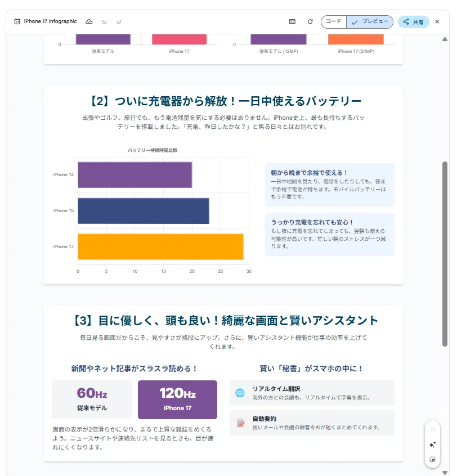Click the 自動要約 heading

tap(265, 419)
